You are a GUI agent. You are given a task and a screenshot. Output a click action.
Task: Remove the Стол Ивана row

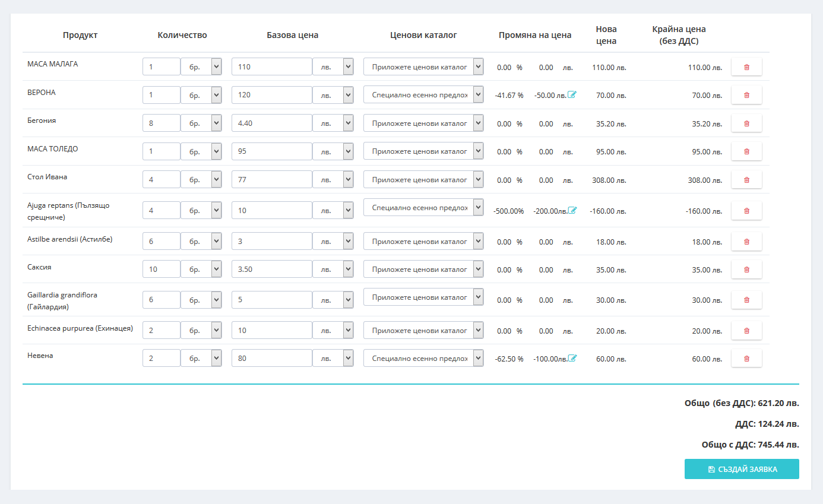point(746,180)
